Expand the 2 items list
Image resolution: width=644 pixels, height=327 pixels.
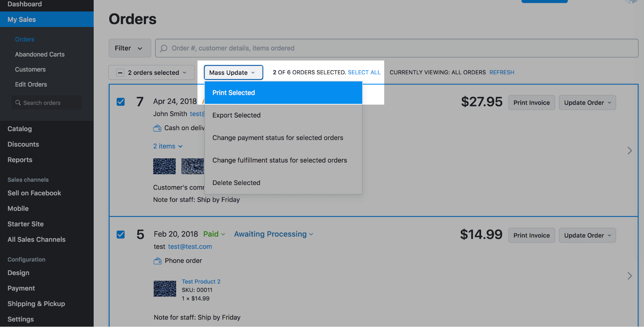(168, 146)
